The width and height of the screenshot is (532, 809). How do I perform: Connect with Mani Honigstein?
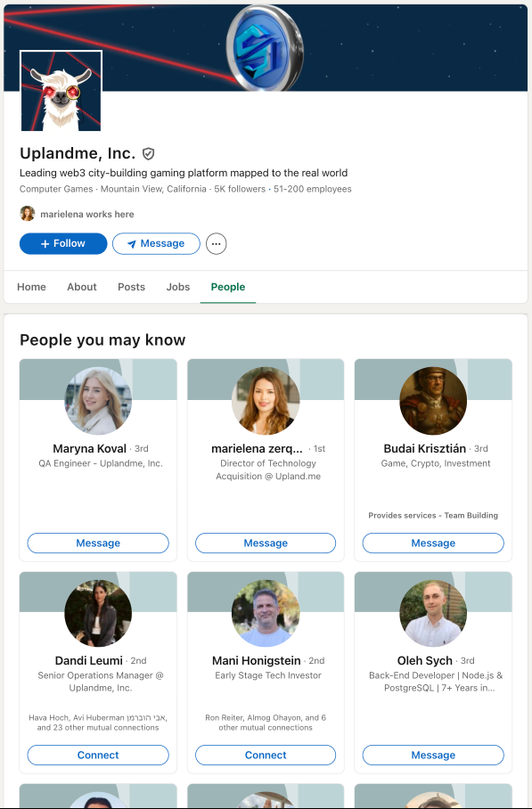pyautogui.click(x=266, y=755)
